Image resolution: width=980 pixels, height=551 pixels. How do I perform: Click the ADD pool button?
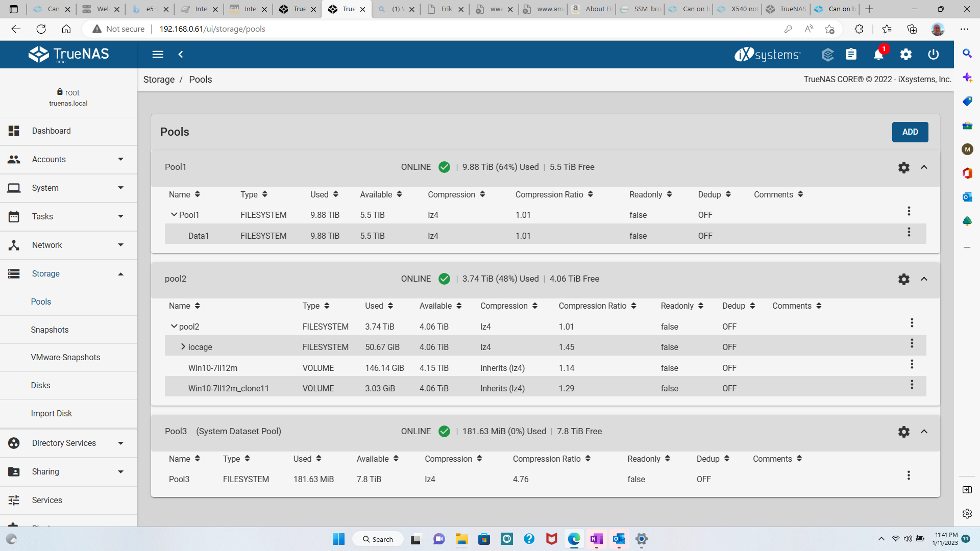(910, 132)
